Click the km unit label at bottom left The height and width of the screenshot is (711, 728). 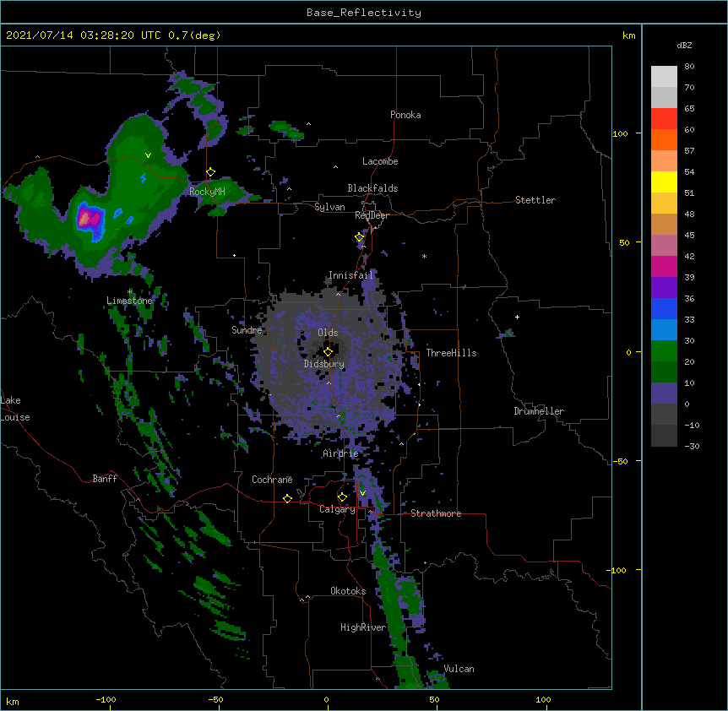click(13, 701)
